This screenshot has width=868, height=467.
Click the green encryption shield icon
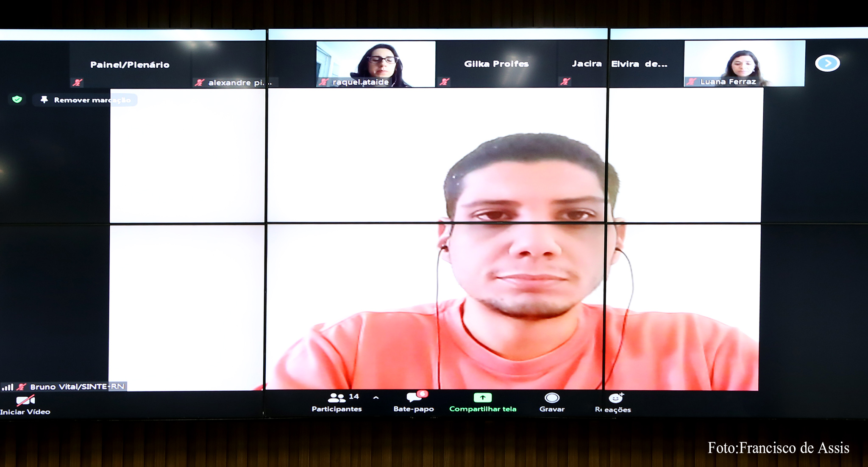tap(17, 99)
